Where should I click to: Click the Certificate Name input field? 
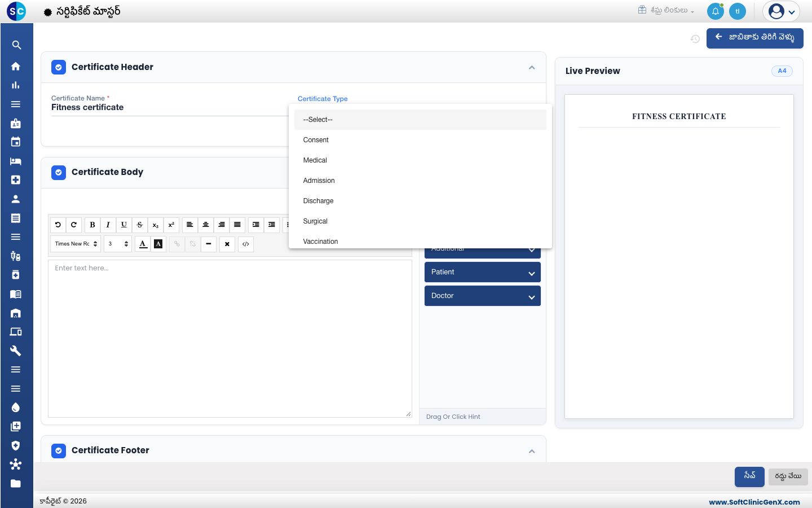pos(169,107)
